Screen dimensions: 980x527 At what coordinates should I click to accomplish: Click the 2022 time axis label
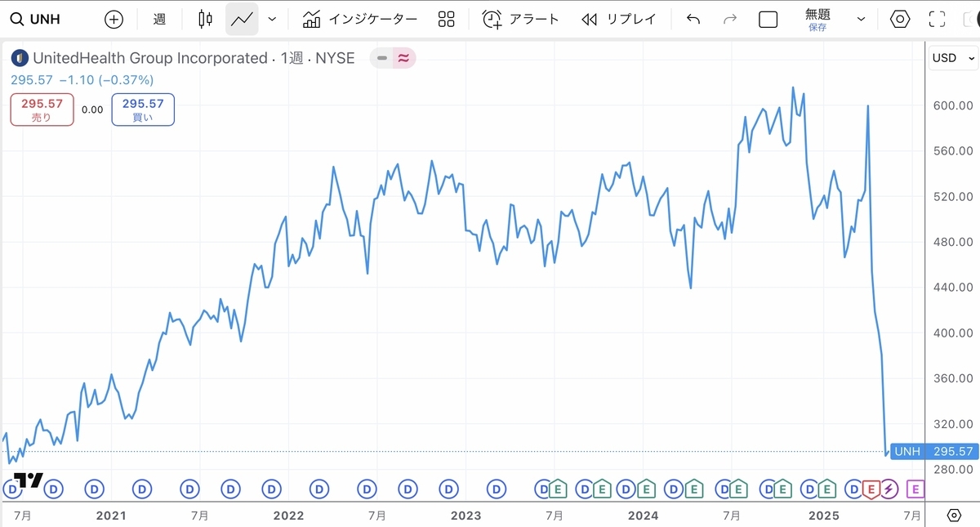click(288, 516)
